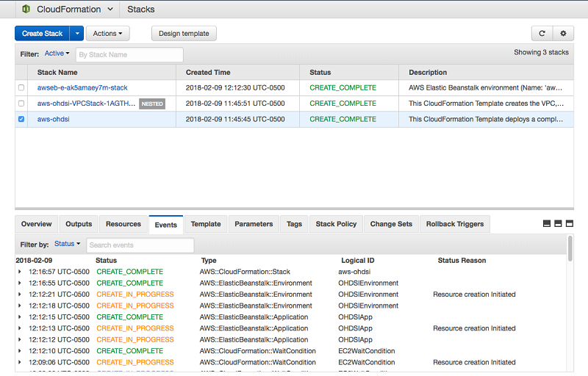588x376 pixels.
Task: Open the Status filter dropdown for events
Action: (67, 244)
